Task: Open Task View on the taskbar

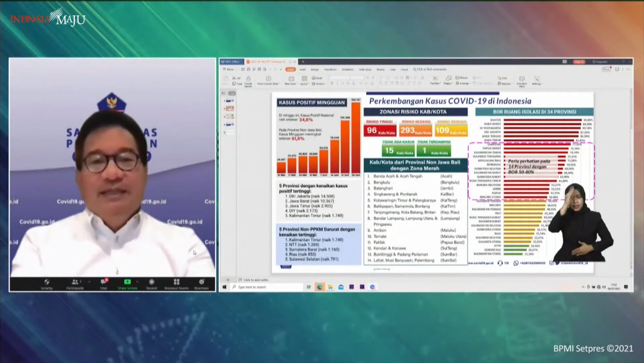Action: click(x=308, y=287)
